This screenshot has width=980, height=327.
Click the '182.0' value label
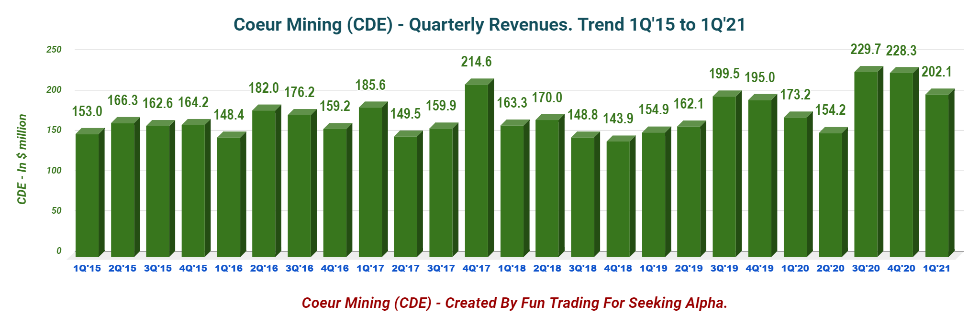[264, 88]
